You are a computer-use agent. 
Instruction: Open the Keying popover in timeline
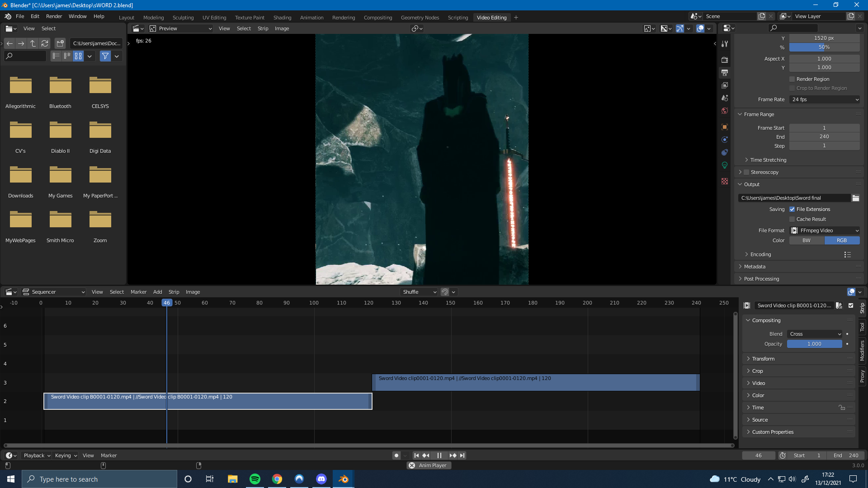click(66, 455)
